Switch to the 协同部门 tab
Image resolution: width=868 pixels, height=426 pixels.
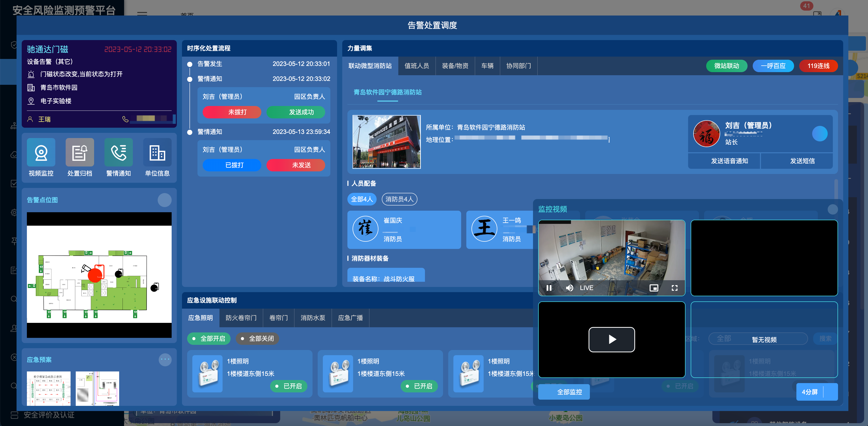518,66
